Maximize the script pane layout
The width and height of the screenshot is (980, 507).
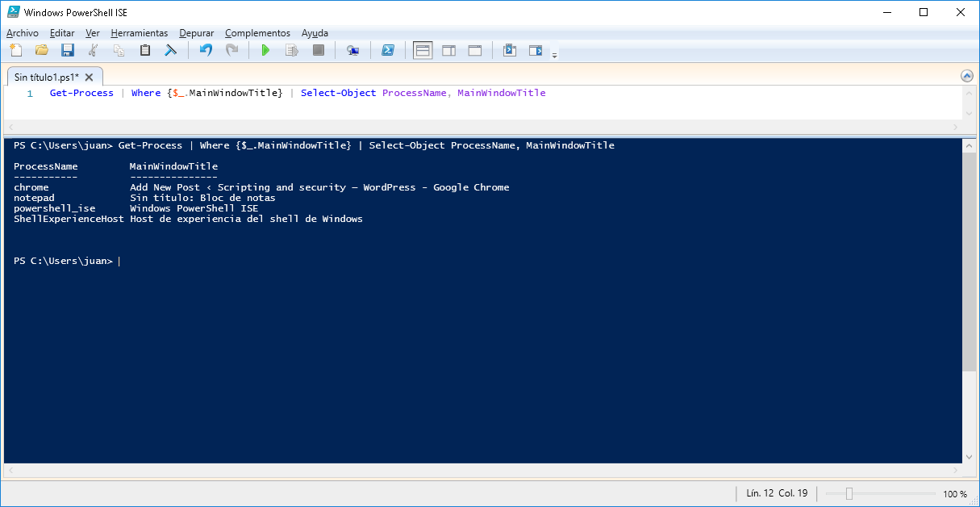(475, 50)
